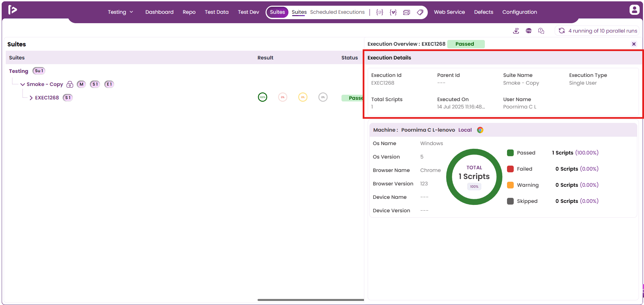Click the striped globe icon beside download
Screen dimensions: 644x305
coord(528,31)
